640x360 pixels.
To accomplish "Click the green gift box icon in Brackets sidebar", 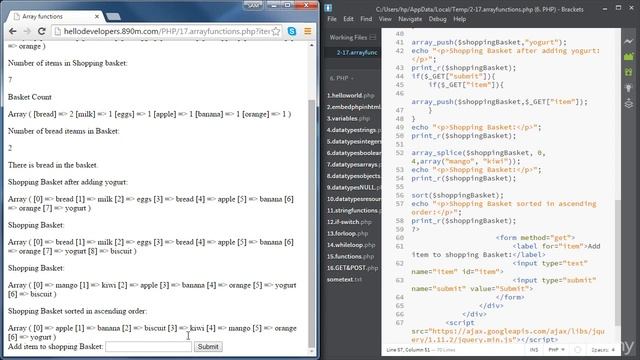I will coord(629,72).
